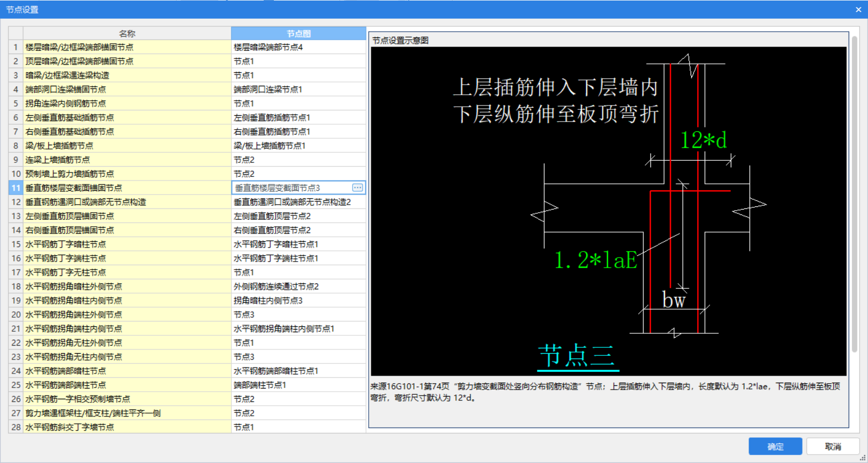Click row number 28 header
868x463 pixels.
(16, 427)
